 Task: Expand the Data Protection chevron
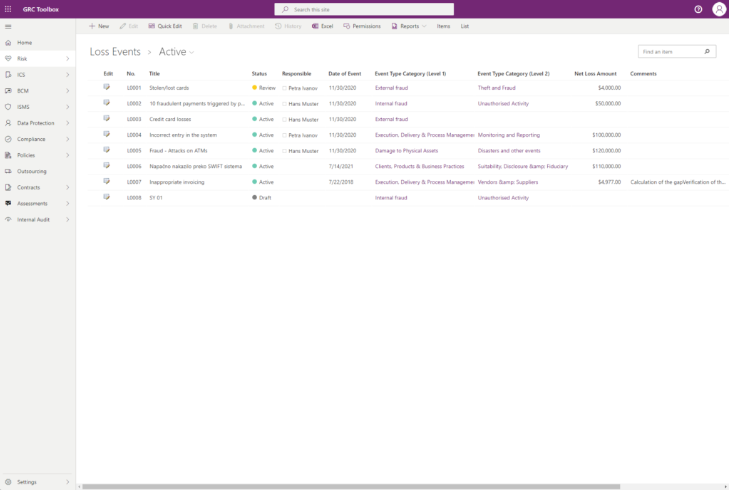(67, 123)
